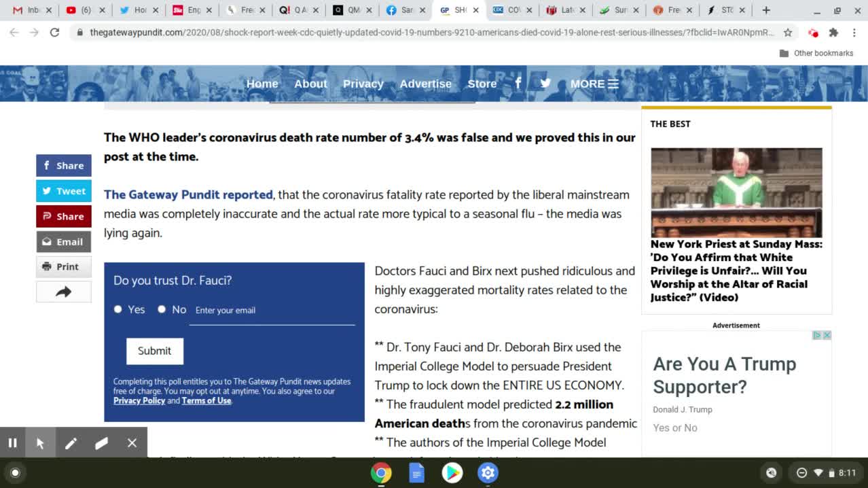Open the Privacy nav link
Screen dimensions: 868x488
point(363,84)
